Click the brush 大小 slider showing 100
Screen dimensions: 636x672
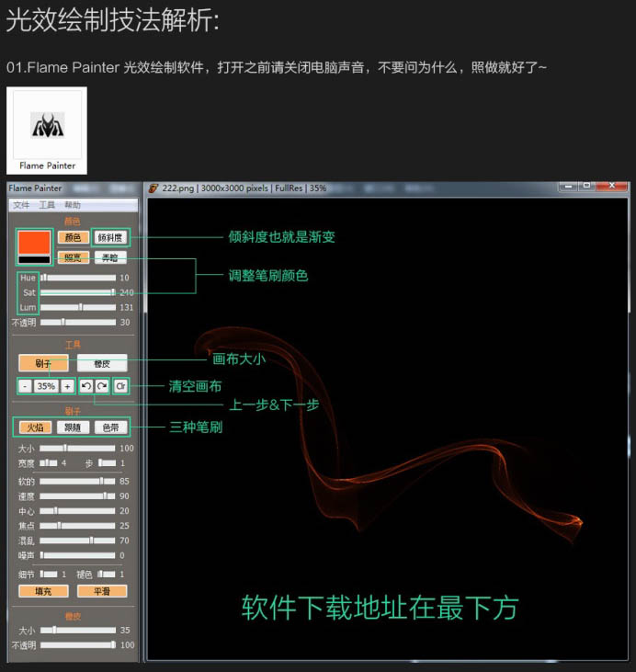(77, 449)
